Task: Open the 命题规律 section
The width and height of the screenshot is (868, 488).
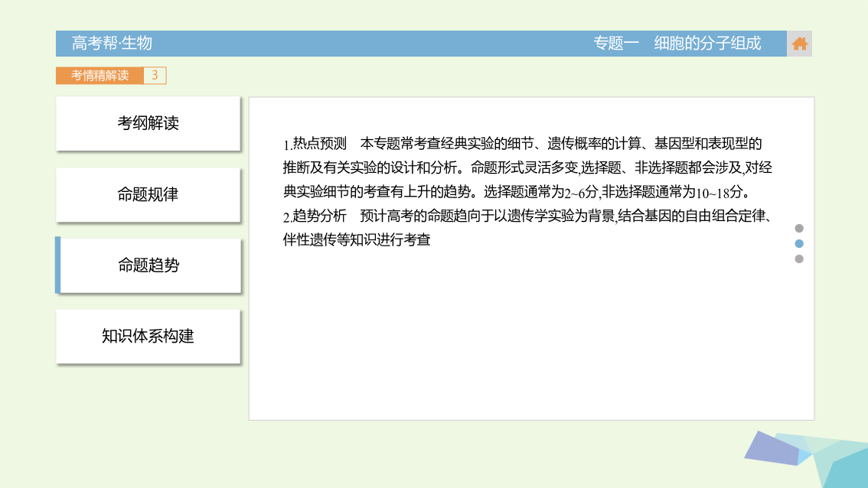Action: (x=148, y=195)
